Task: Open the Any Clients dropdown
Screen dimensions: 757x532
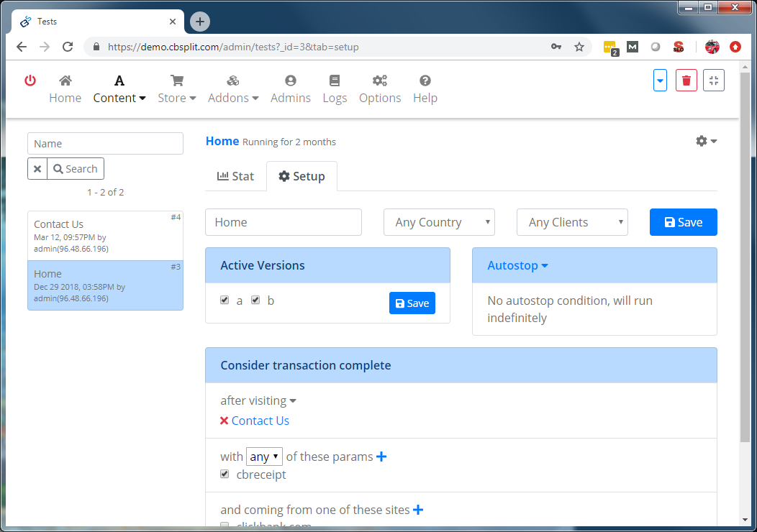Action: pyautogui.click(x=572, y=222)
